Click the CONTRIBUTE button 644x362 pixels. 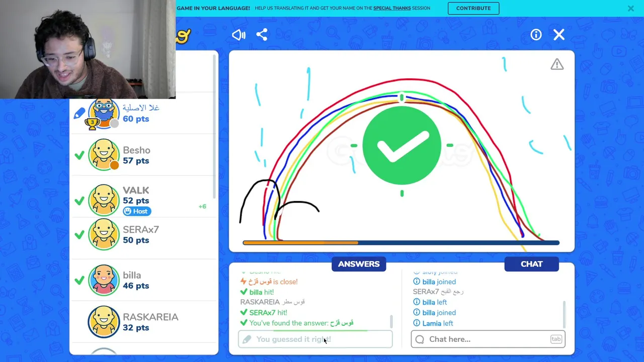[473, 8]
